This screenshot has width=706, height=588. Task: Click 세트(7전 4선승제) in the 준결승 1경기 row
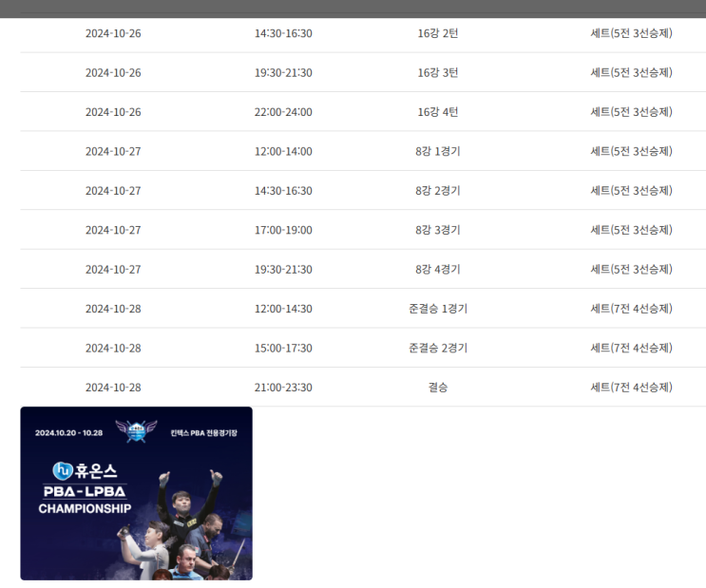pos(631,309)
